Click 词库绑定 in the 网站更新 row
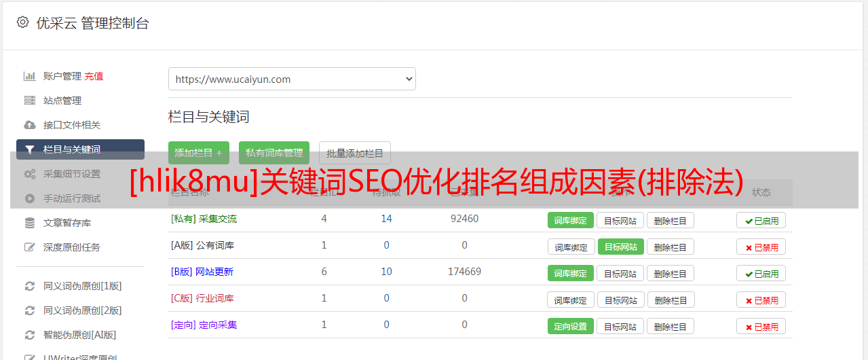 (x=571, y=273)
